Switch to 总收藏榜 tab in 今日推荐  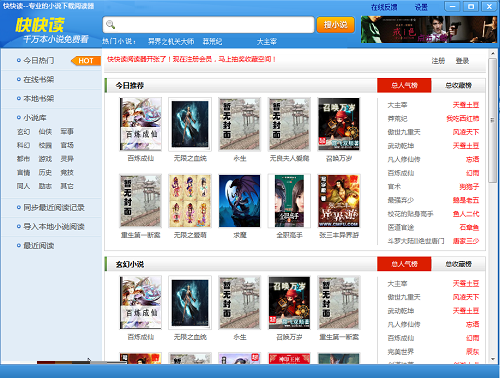(x=458, y=85)
